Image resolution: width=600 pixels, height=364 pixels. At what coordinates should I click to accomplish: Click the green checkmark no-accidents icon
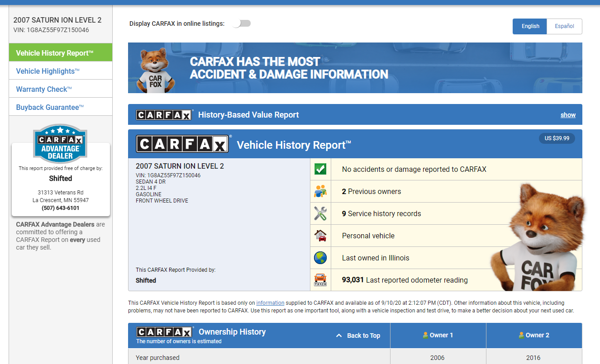tap(320, 169)
